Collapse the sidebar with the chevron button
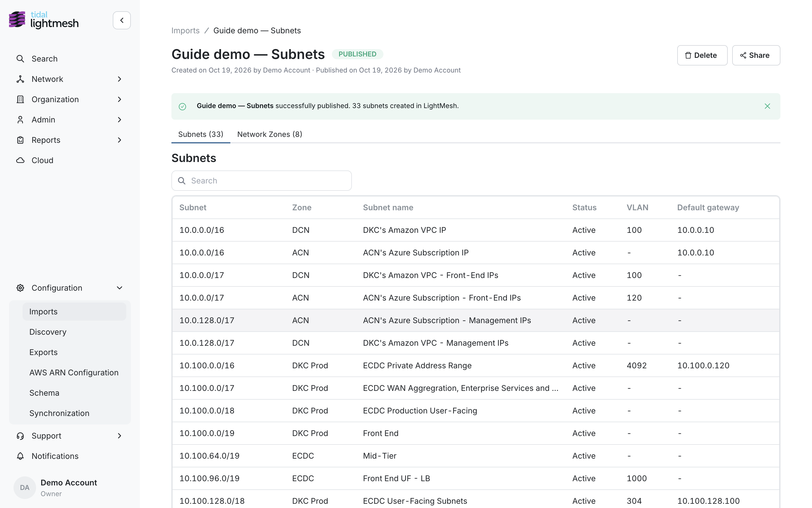This screenshot has width=812, height=508. (x=122, y=20)
